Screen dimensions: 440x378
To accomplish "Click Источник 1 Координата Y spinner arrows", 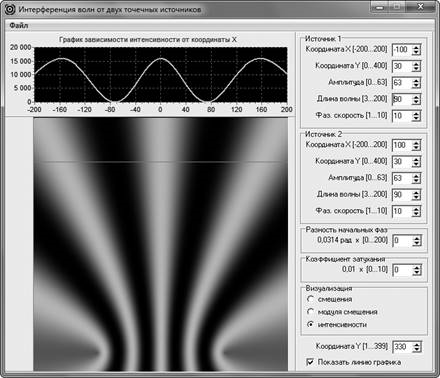I will (416, 66).
